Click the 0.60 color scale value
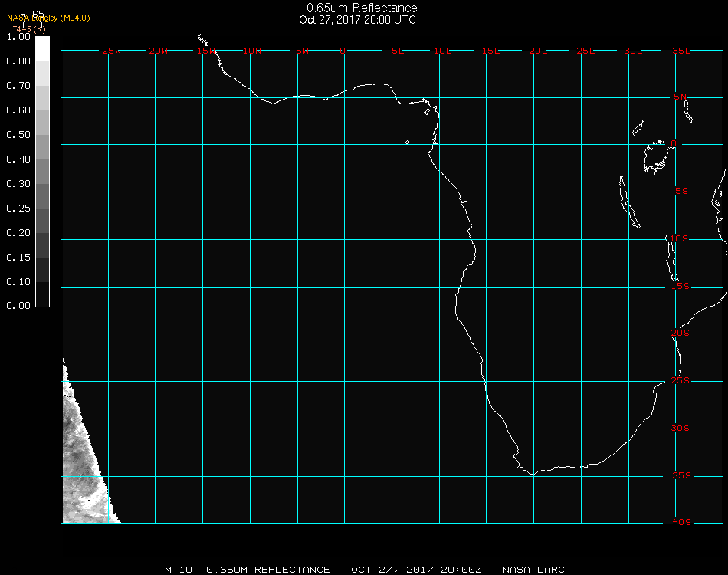Image resolution: width=728 pixels, height=575 pixels. pos(18,110)
